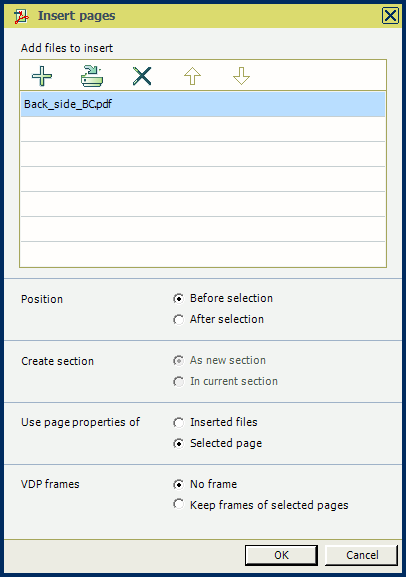Select the As new section option
The image size is (406, 577).
pos(179,361)
